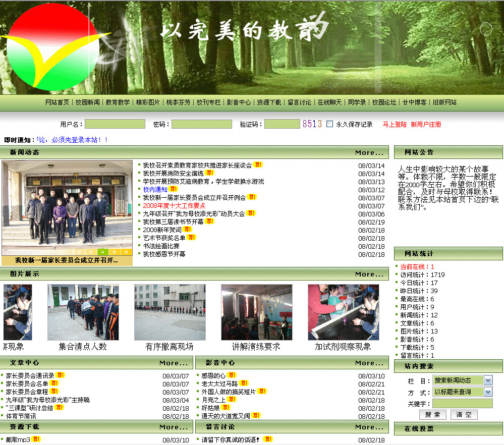The width and height of the screenshot is (504, 445).
Task: Switch to slide 5 in news slideshow
Action: 115,252
